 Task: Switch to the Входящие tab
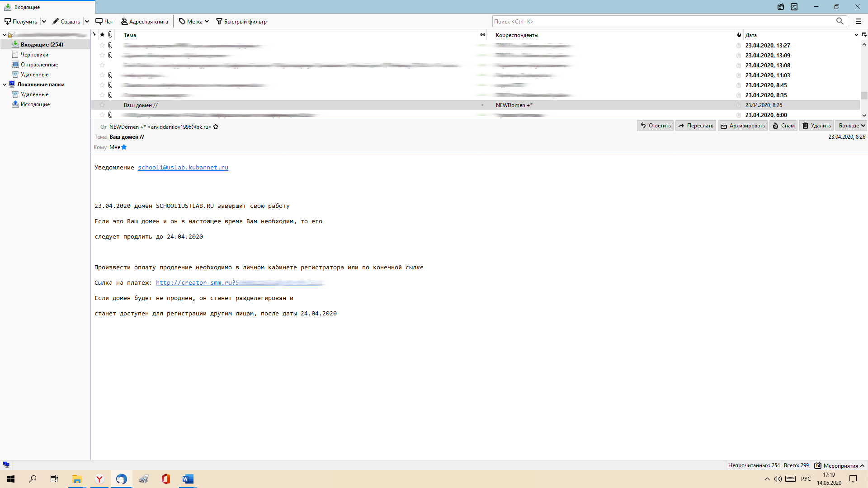(x=27, y=7)
